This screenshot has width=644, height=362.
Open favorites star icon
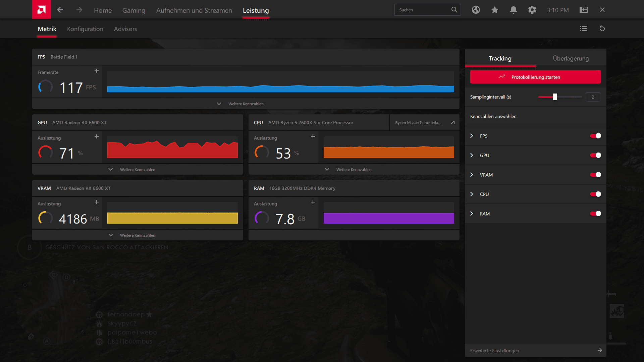(x=494, y=10)
